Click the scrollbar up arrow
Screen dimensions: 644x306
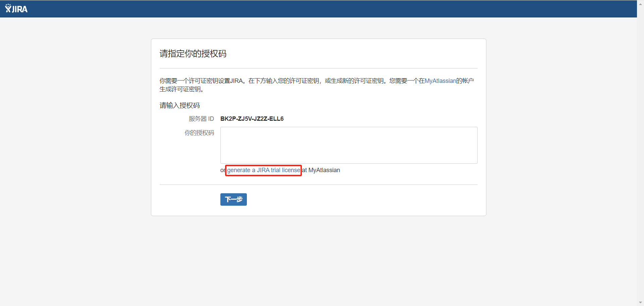640,4
